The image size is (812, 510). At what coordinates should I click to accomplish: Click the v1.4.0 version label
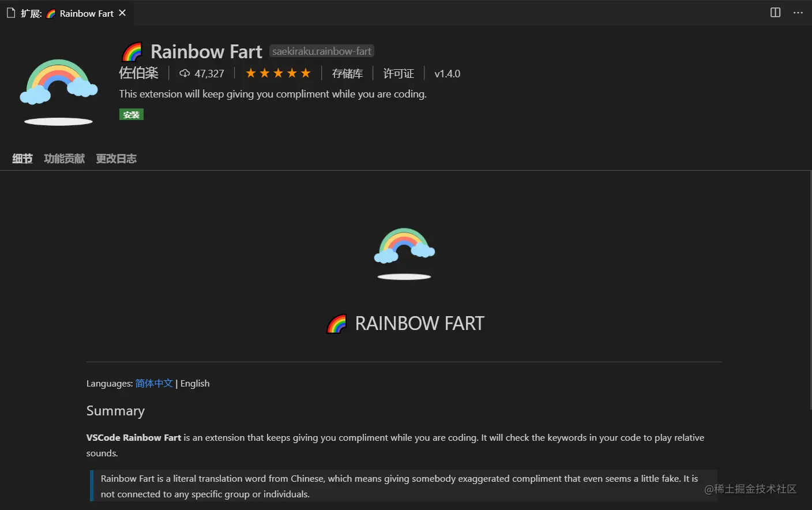[448, 73]
